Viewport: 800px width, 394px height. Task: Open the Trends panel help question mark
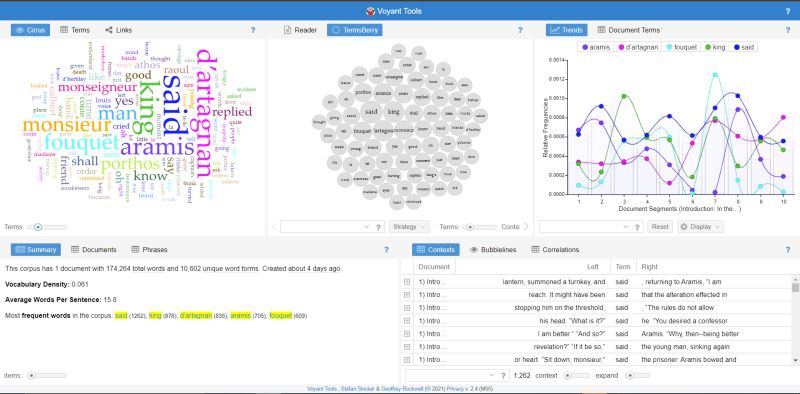[x=788, y=30]
